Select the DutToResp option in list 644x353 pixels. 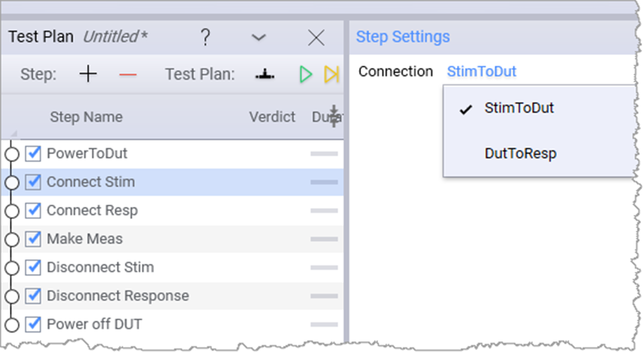(x=520, y=153)
